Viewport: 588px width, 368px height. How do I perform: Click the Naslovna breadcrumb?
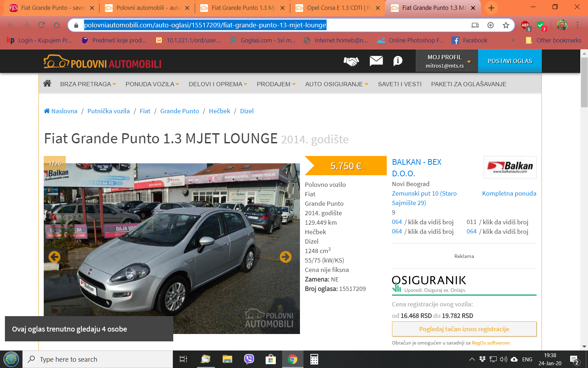click(61, 111)
